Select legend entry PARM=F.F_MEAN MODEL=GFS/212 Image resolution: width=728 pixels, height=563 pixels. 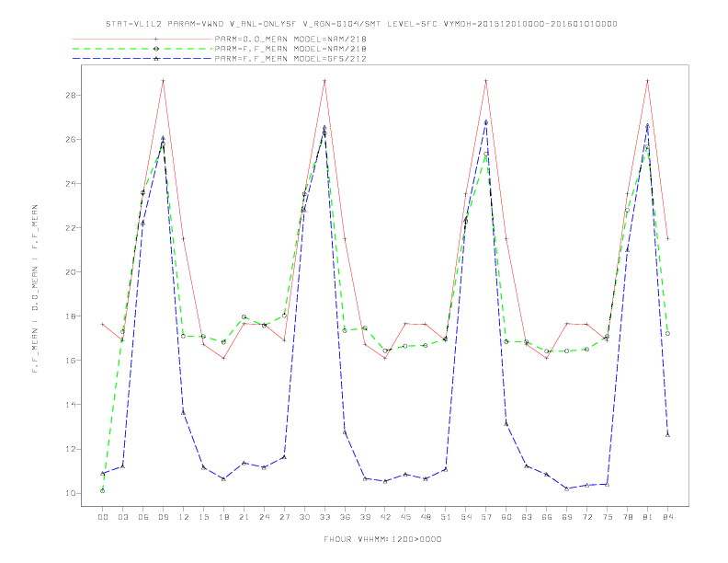point(290,59)
